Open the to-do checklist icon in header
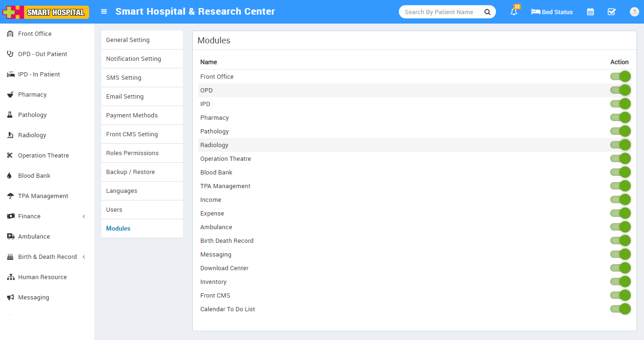Image resolution: width=644 pixels, height=340 pixels. coord(611,12)
